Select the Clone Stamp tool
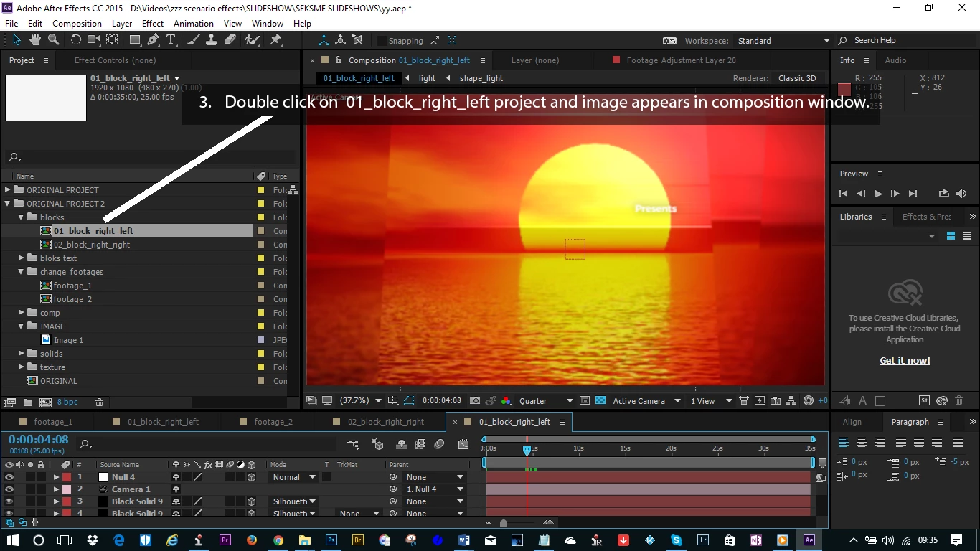This screenshot has height=551, width=980. tap(212, 40)
